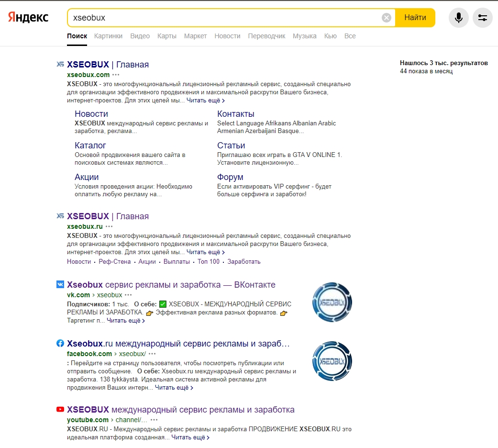
Task: Expand 'Читать ещё' in the YouTube result snippet
Action: pos(190,437)
